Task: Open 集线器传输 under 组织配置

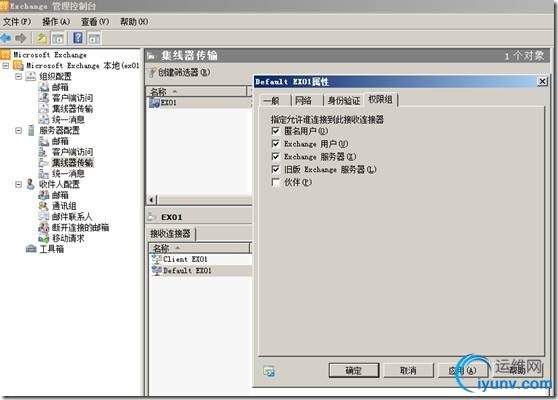Action: click(72, 109)
